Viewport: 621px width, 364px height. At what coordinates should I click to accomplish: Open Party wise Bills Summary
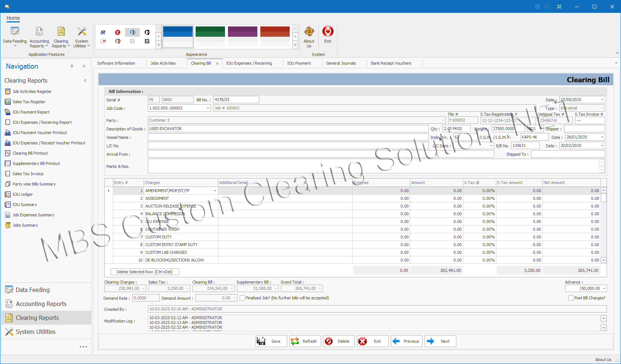(x=34, y=184)
